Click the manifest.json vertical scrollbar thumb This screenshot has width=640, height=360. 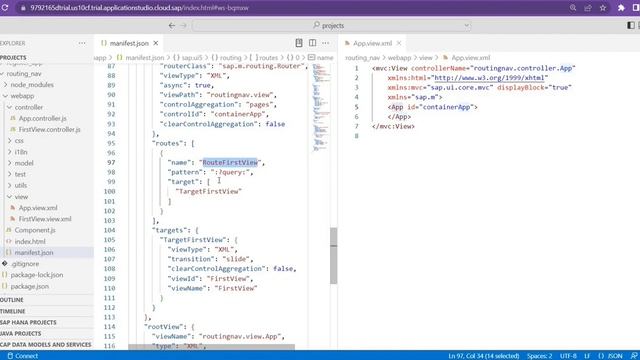333,256
